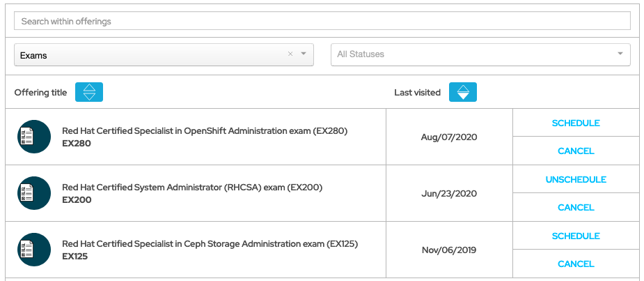Cancel the EX125 Ceph Storage exam
Screen dimensions: 644x281
[x=576, y=264]
